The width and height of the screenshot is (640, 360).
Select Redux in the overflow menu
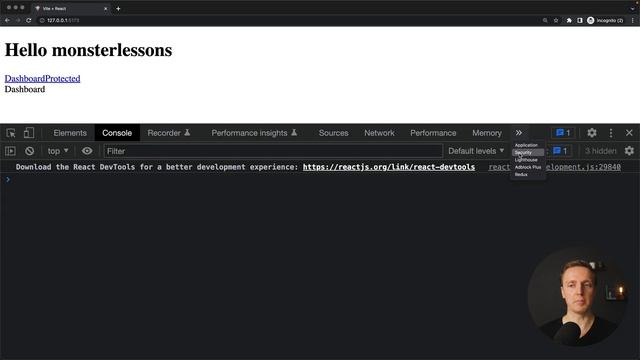[x=528, y=174]
